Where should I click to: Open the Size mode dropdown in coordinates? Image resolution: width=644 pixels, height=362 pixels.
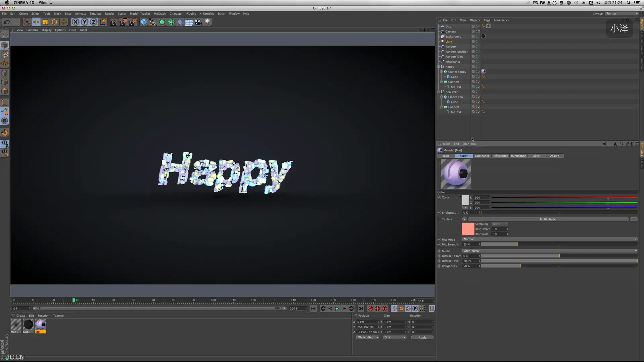coord(395,338)
